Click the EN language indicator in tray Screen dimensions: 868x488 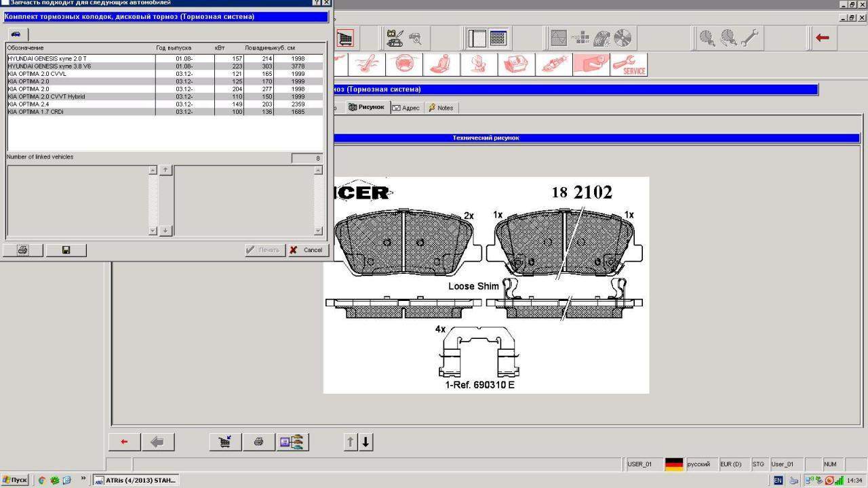(778, 481)
